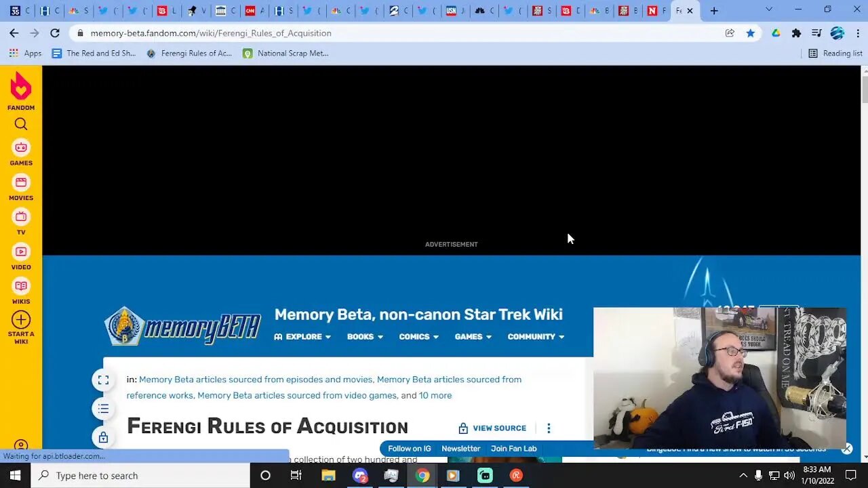Open the table of contents icon
This screenshot has height=488, width=868.
click(103, 409)
